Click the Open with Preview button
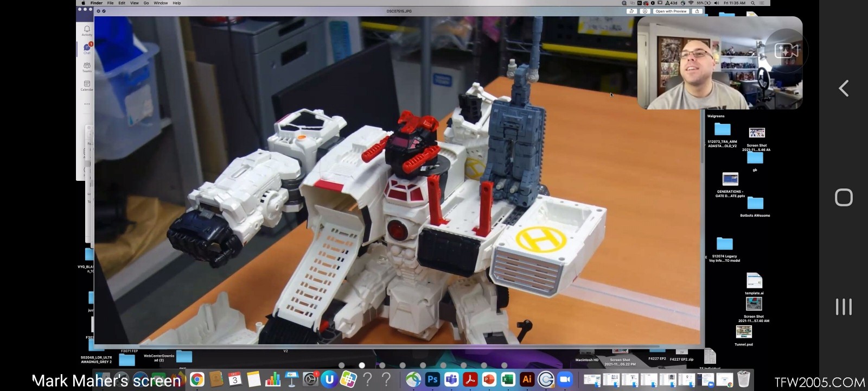This screenshot has width=868, height=391. (x=671, y=11)
